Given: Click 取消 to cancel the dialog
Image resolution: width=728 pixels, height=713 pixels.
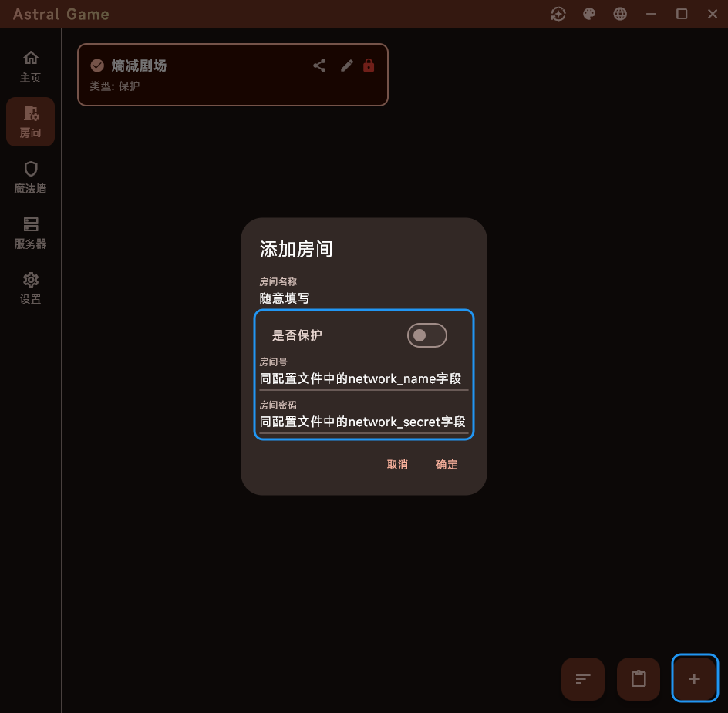Looking at the screenshot, I should 397,465.
